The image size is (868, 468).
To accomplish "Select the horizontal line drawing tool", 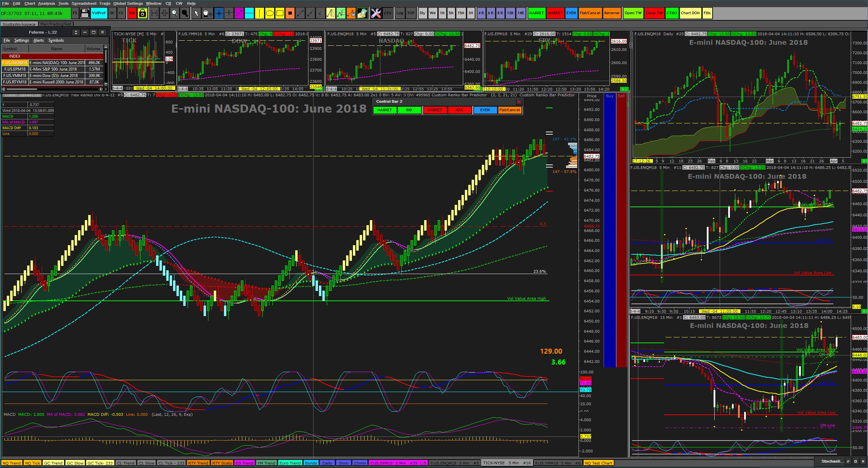I will 249,13.
